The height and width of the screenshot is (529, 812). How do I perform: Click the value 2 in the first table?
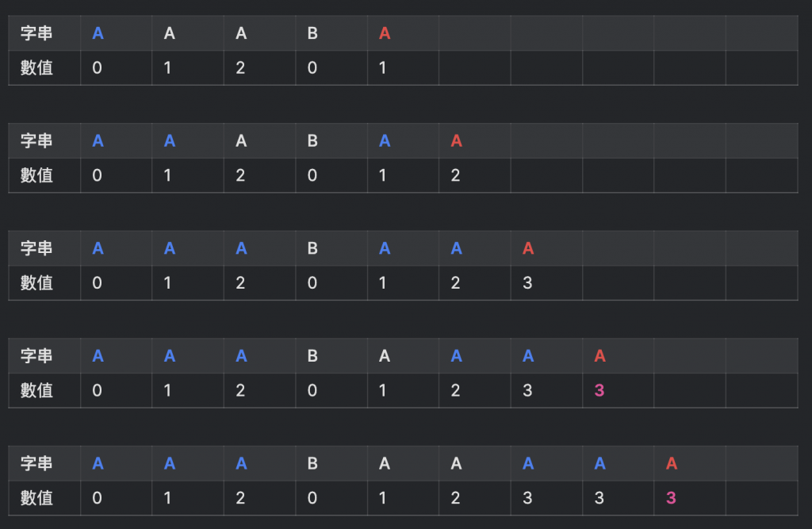pyautogui.click(x=240, y=68)
